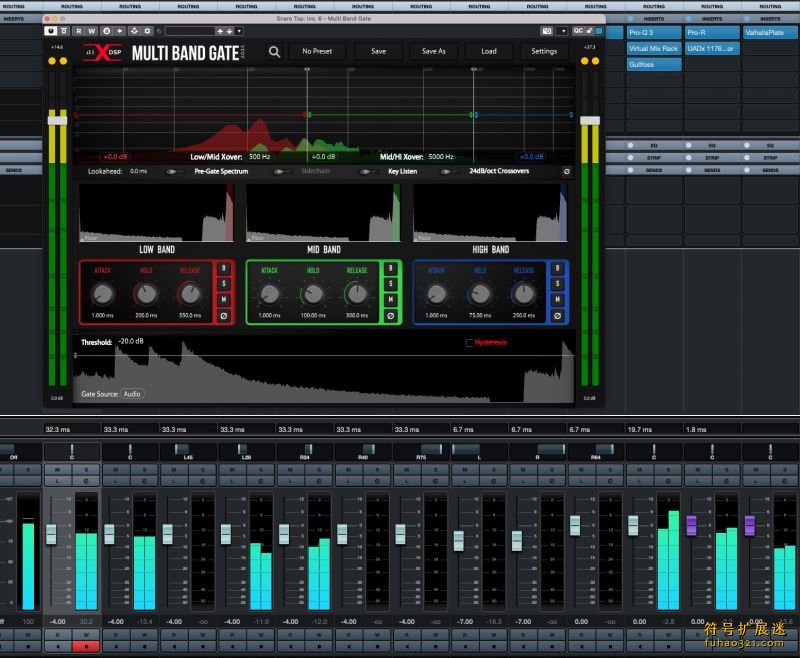The width and height of the screenshot is (800, 658).
Task: Click the Save As button
Action: [434, 52]
